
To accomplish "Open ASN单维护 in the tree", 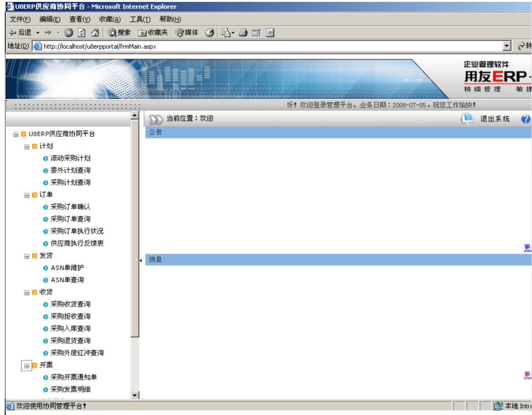I will pos(67,268).
